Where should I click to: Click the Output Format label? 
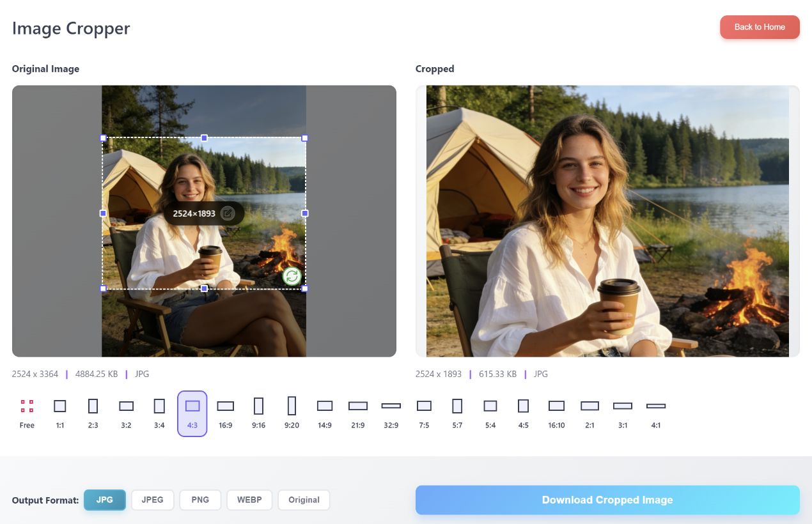[x=45, y=500]
